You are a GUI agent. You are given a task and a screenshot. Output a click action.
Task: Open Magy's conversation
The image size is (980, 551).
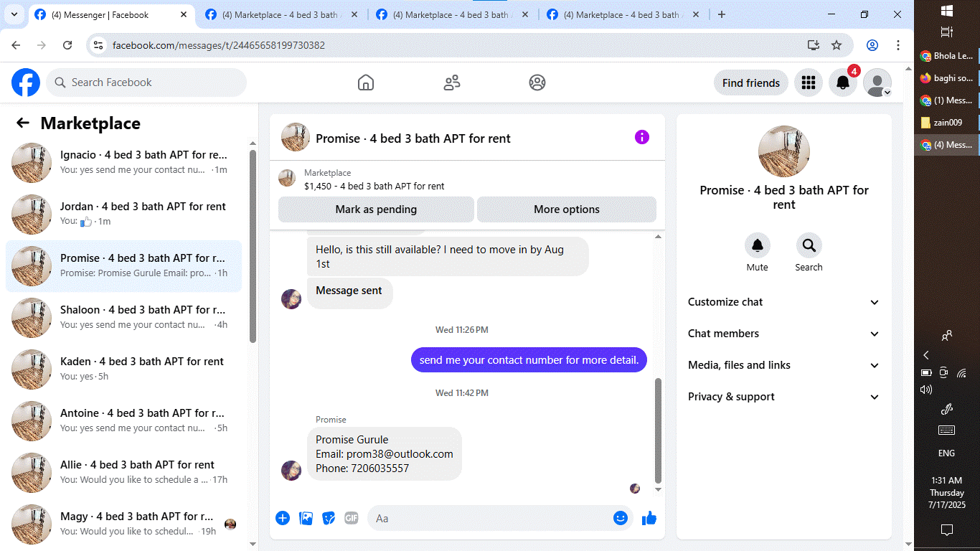pos(123,524)
